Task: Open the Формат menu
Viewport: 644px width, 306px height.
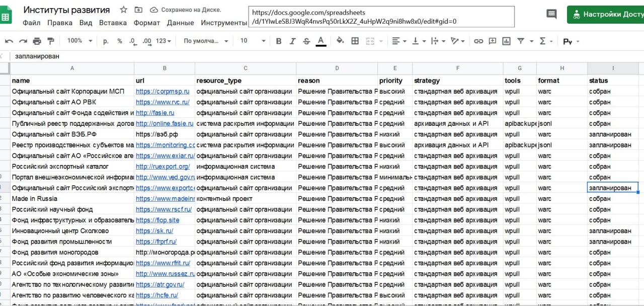Action: (147, 23)
